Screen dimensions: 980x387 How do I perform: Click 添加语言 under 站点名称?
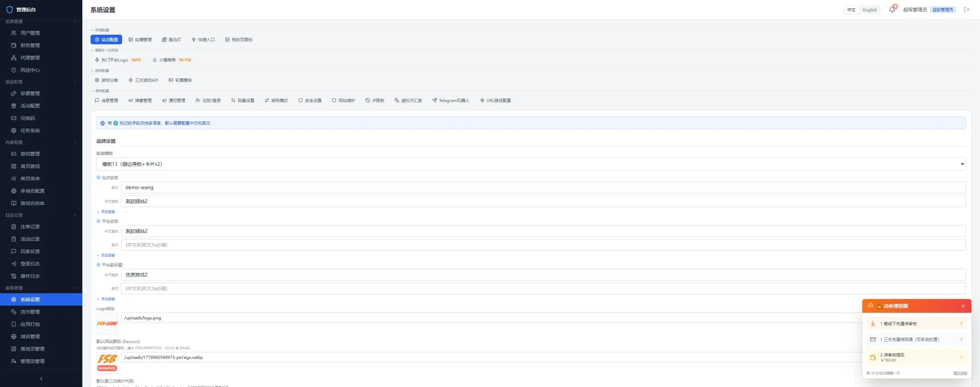(x=106, y=212)
